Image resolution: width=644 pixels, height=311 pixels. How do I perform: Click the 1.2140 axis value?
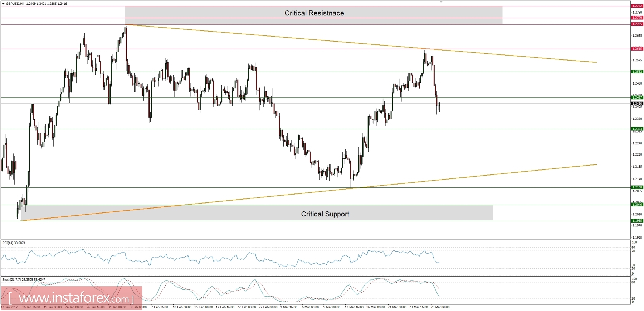[637, 179]
